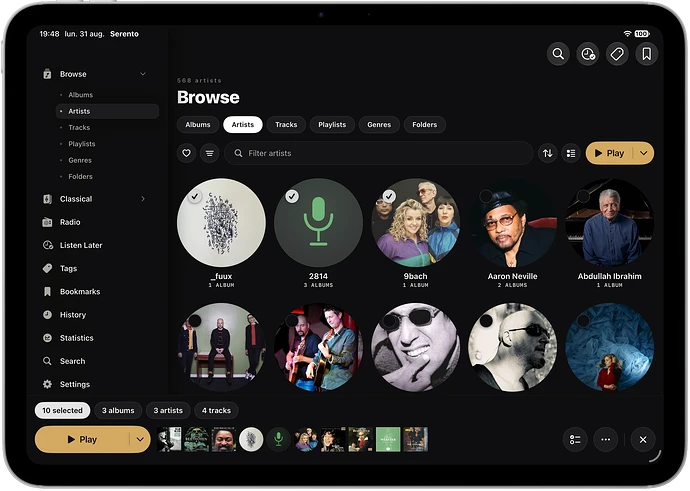Screen dimensions: 690x491
Task: Switch to the Playlists tab
Action: tap(332, 125)
